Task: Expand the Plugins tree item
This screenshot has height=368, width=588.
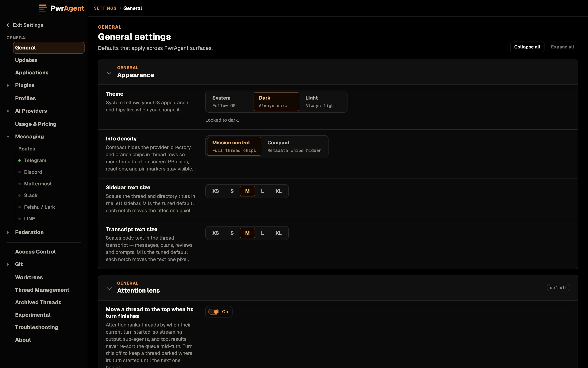Action: 8,85
